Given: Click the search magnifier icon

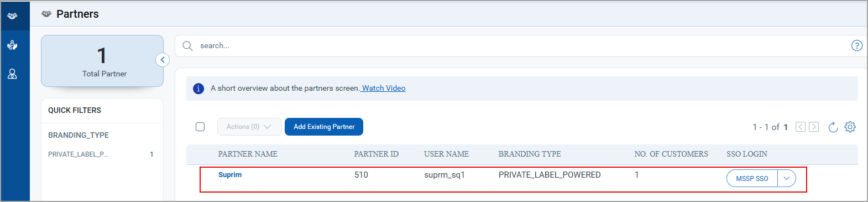Looking at the screenshot, I should [187, 45].
